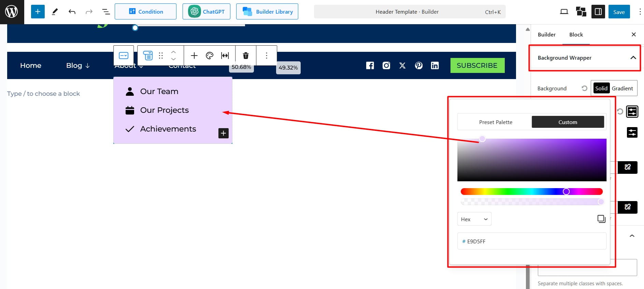Open the document overview list icon
Screen dimensions: 644x289
tap(106, 12)
